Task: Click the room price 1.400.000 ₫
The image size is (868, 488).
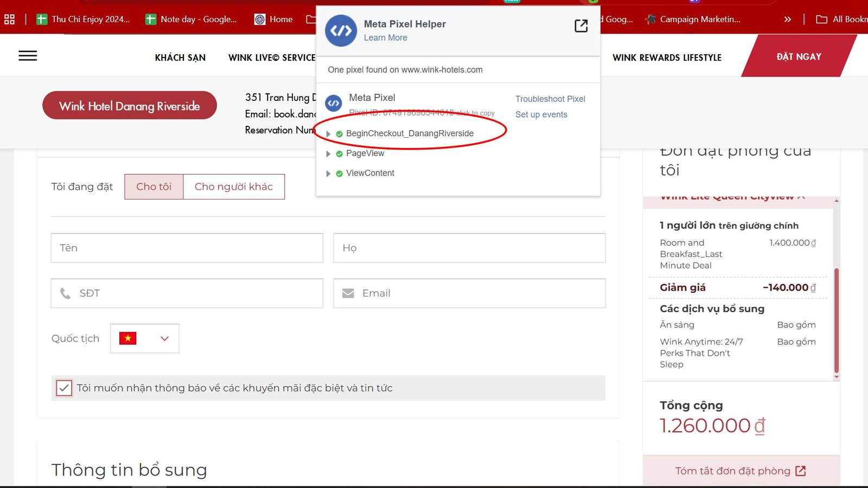Action: click(x=793, y=243)
